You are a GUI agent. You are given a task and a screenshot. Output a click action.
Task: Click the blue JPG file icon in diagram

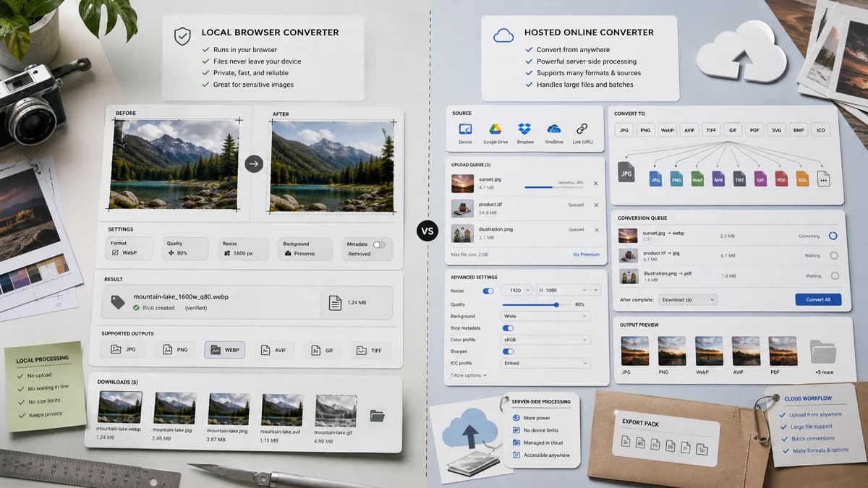point(655,179)
